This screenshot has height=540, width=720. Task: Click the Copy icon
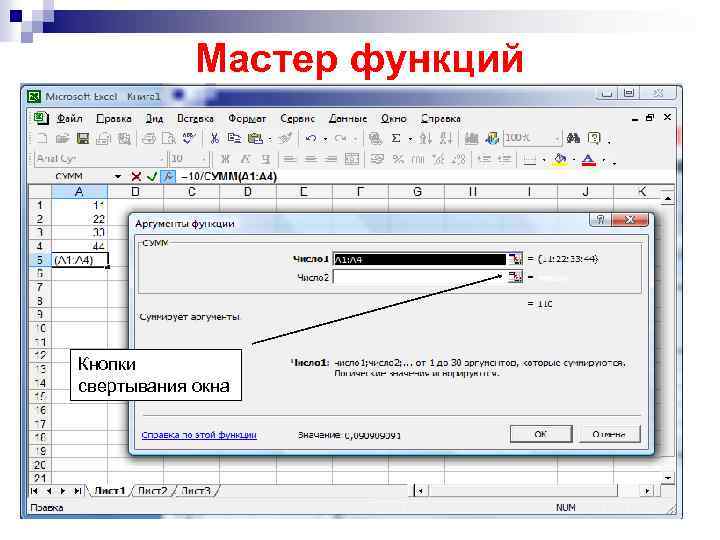[x=235, y=138]
